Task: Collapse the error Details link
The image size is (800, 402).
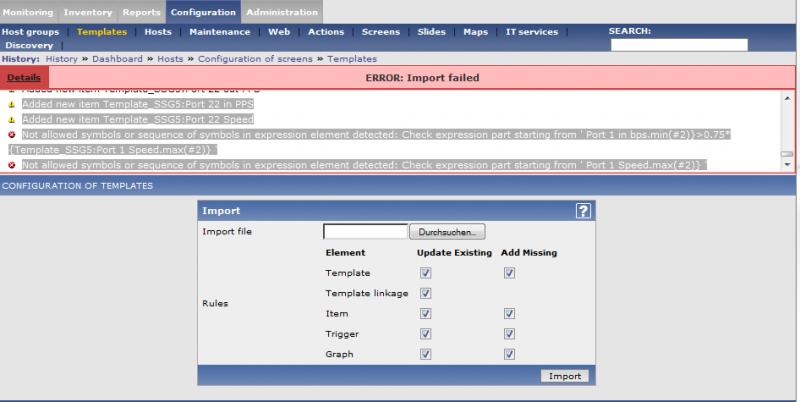Action: click(24, 78)
